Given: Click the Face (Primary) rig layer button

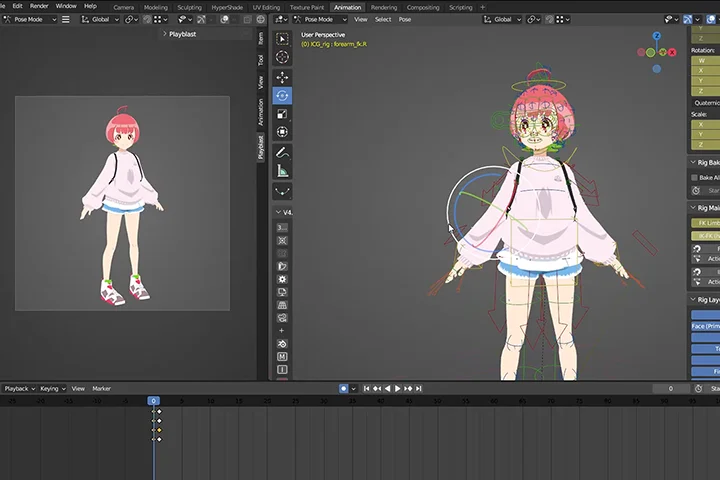Looking at the screenshot, I should (706, 326).
